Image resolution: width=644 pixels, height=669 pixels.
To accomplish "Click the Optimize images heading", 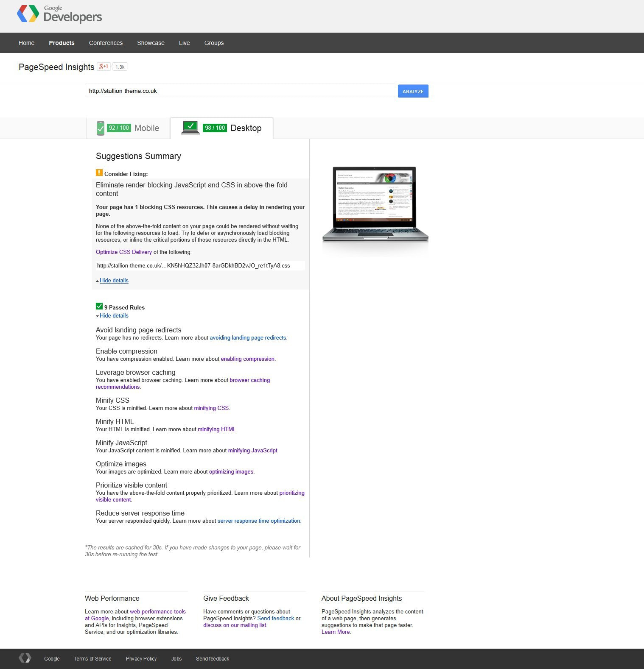I will pyautogui.click(x=121, y=464).
